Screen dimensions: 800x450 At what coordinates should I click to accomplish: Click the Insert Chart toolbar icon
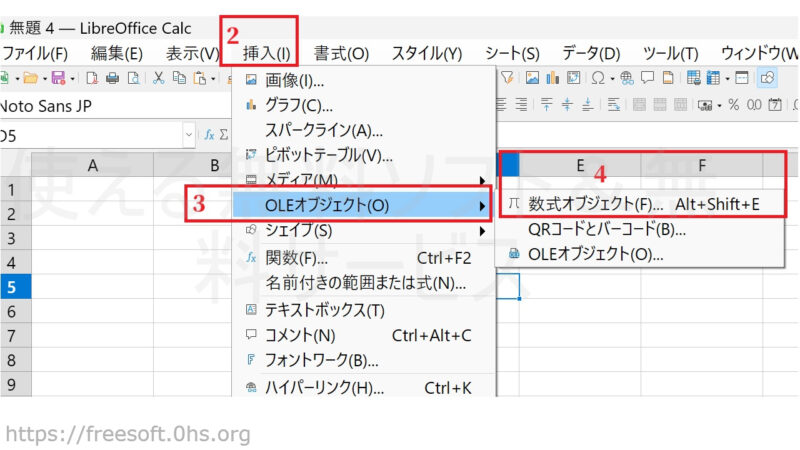pos(553,78)
